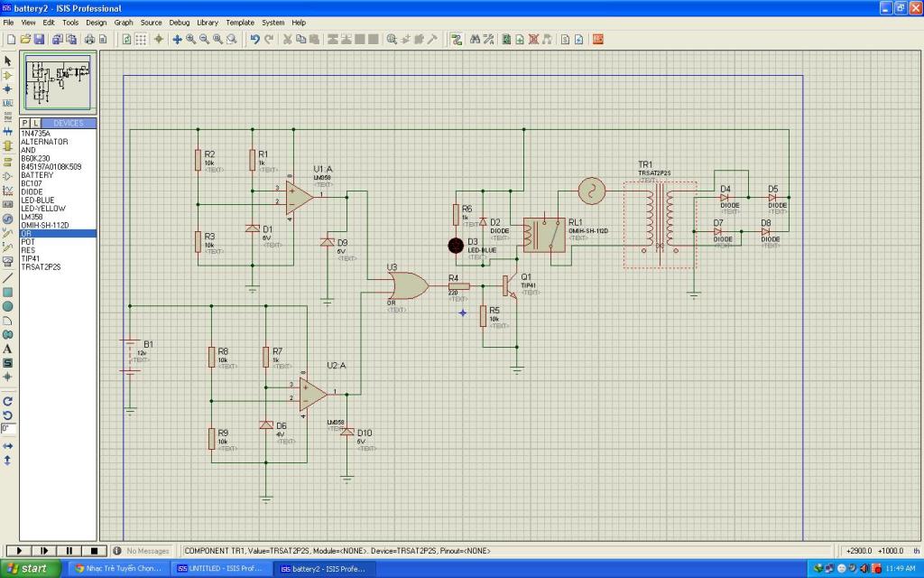The width and height of the screenshot is (924, 578).
Task: Select the 2D circle graphics tool
Action: tap(8, 306)
